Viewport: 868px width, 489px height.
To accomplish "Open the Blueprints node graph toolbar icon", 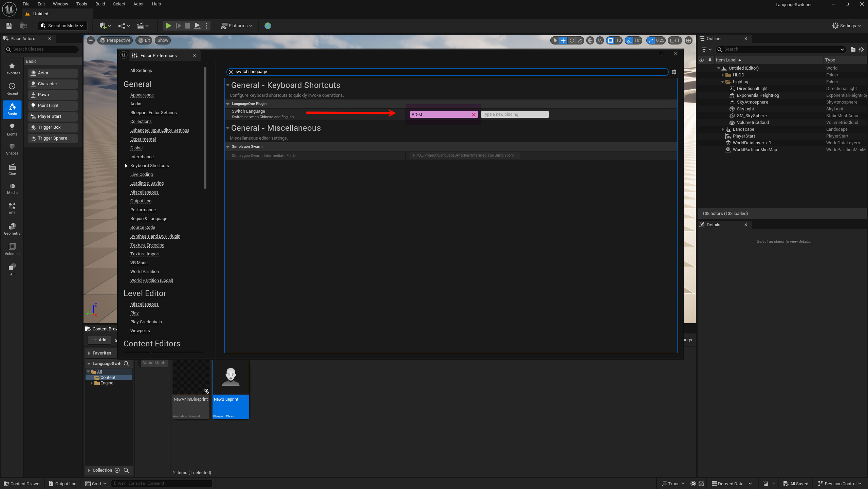I will pos(124,25).
